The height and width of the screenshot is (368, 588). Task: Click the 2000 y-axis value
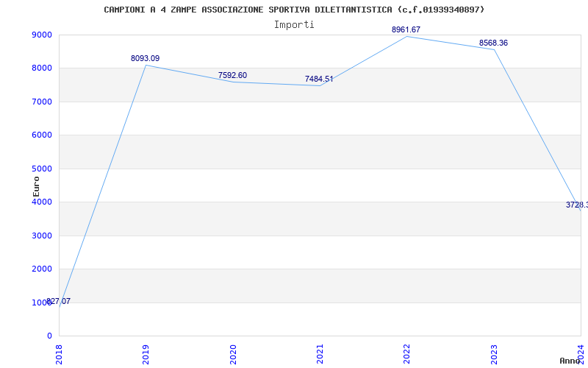point(40,269)
